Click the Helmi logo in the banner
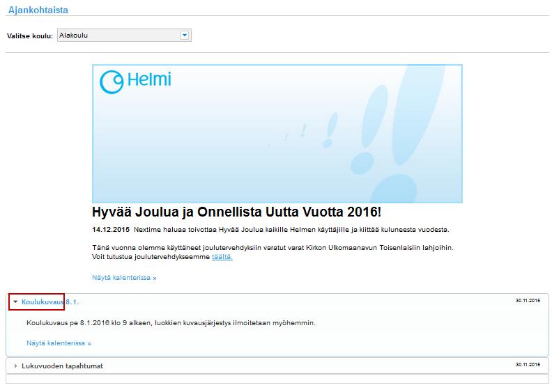 point(135,81)
